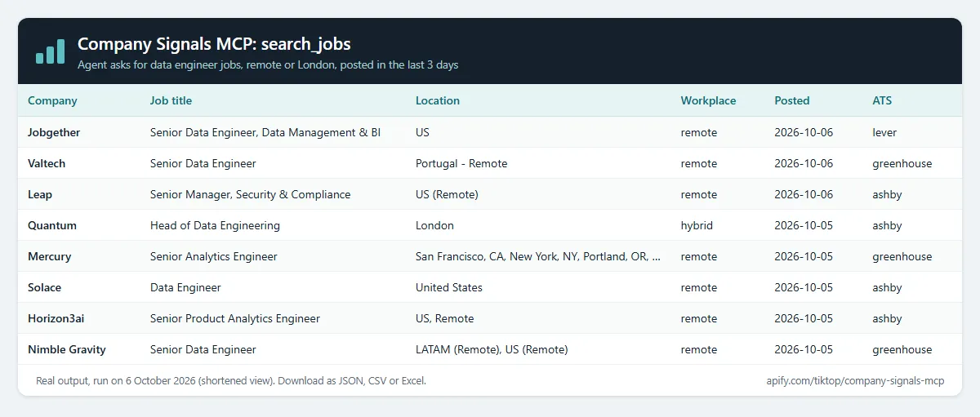Viewport: 980px width, 417px height.
Task: Click the 'United States' location cell
Action: (449, 287)
